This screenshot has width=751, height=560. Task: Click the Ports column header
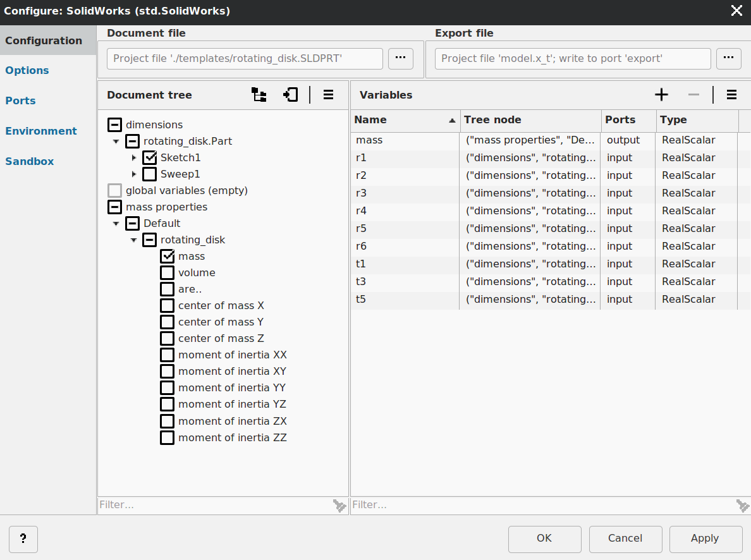[x=628, y=120]
